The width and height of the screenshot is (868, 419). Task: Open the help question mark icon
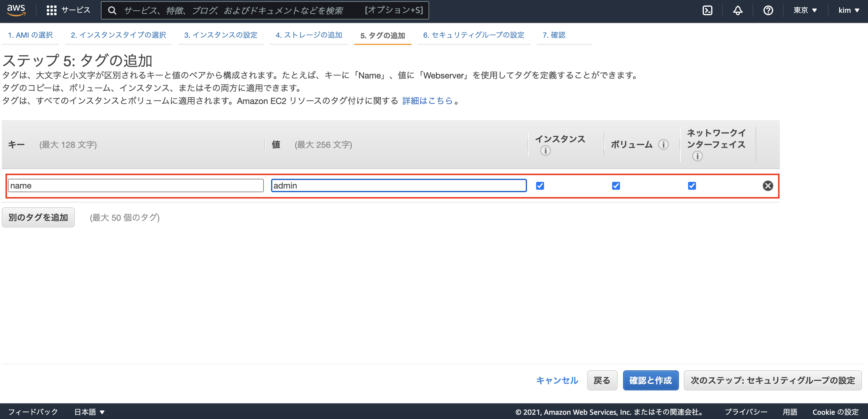[768, 10]
